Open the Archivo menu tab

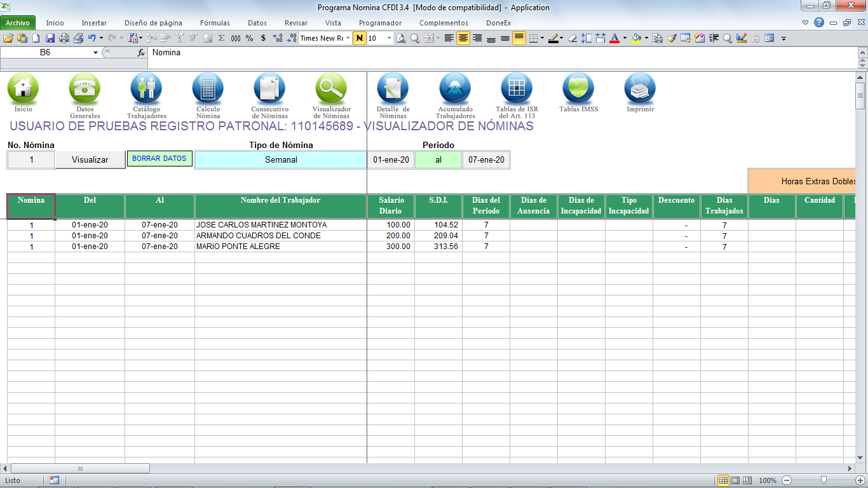point(18,23)
